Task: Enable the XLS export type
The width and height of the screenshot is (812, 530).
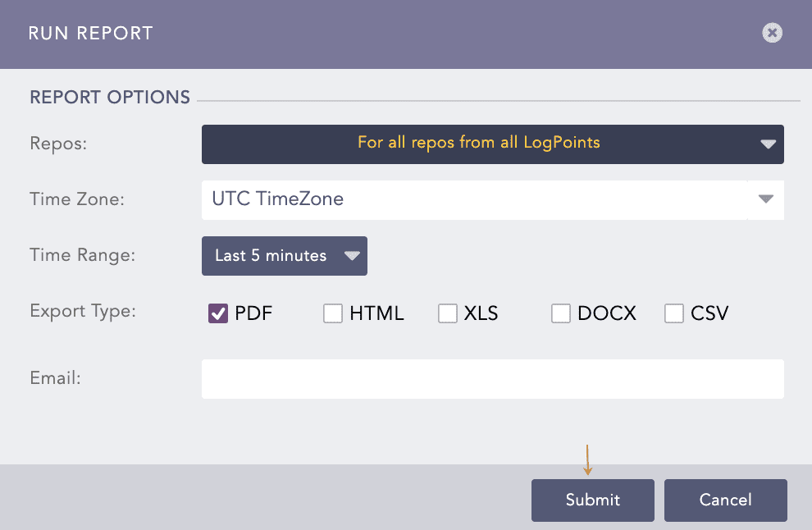Action: tap(448, 313)
